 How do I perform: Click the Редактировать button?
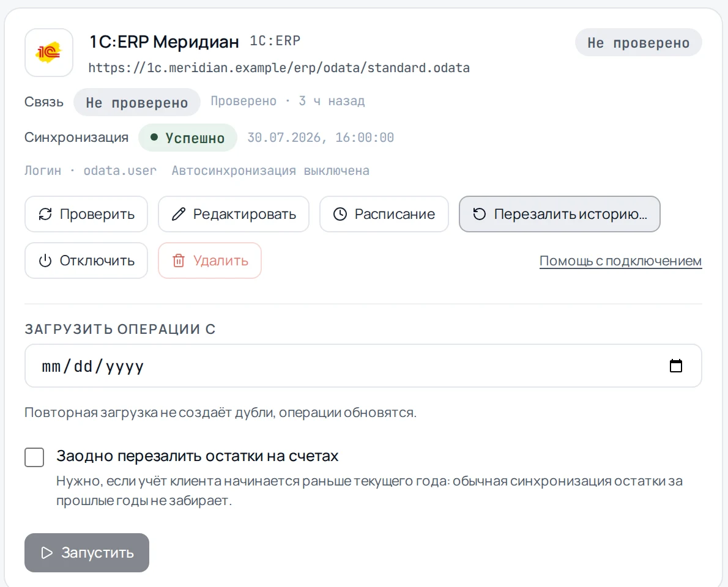(x=234, y=214)
